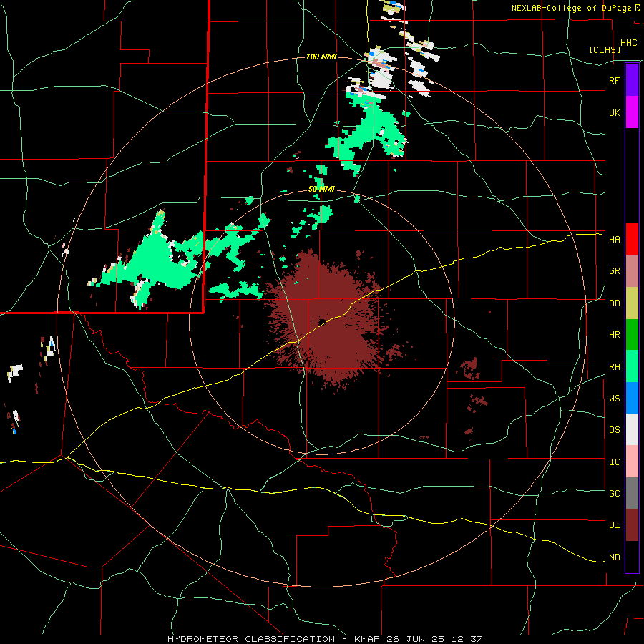The height and width of the screenshot is (644, 644).
Task: Click the radar site center dot
Action: click(x=322, y=321)
